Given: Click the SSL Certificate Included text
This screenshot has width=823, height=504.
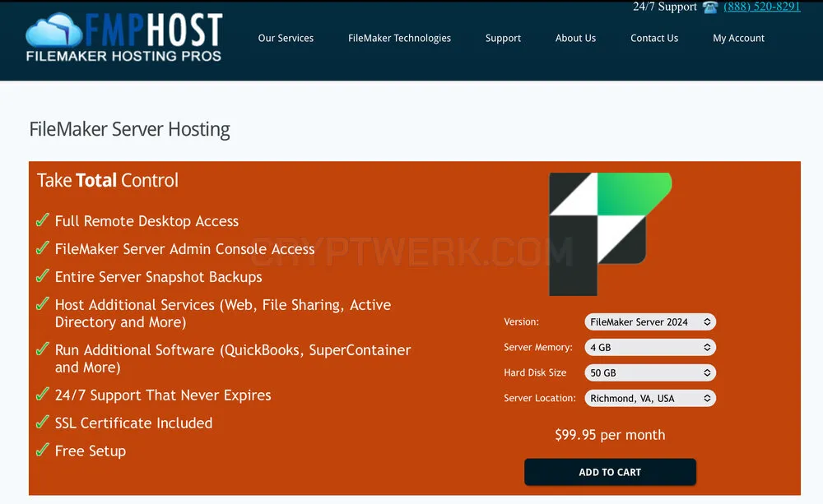Looking at the screenshot, I should (x=134, y=423).
